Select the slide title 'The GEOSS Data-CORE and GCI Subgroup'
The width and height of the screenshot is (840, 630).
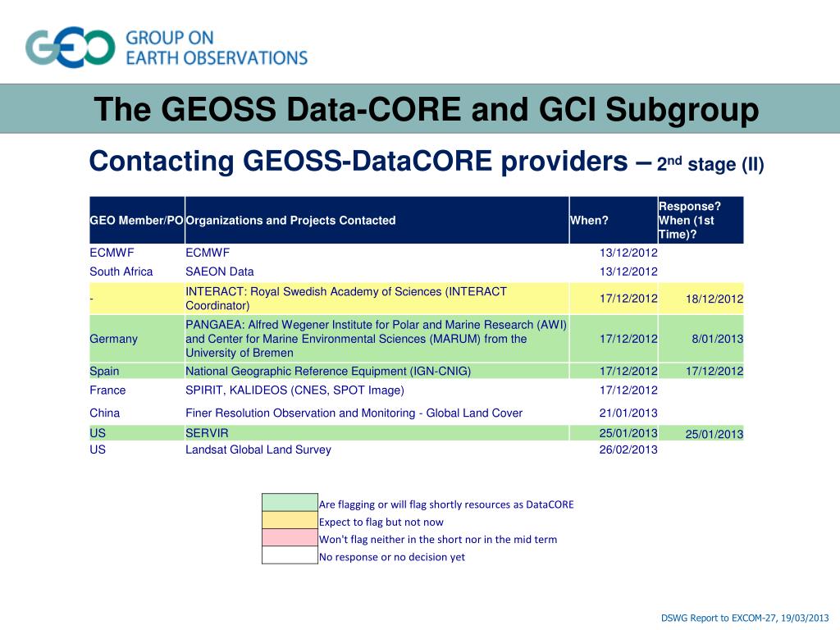426,109
